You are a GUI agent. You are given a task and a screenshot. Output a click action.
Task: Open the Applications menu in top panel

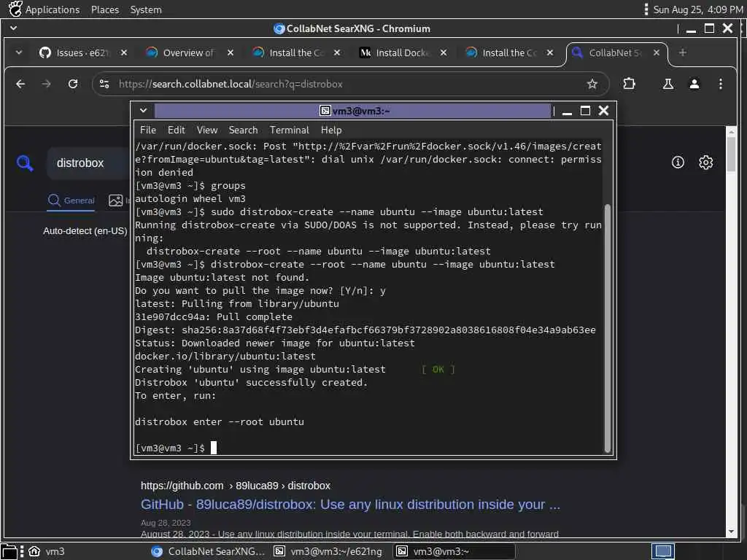[x=53, y=9]
